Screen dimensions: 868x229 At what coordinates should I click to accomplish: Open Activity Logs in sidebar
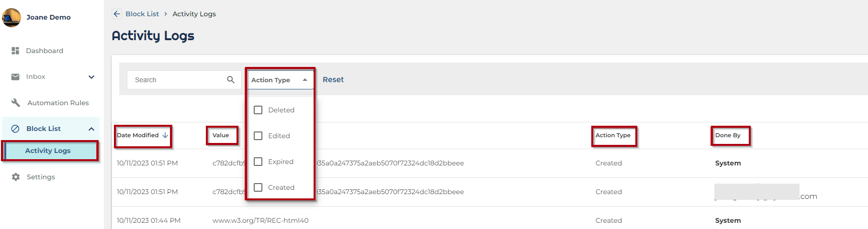(48, 151)
